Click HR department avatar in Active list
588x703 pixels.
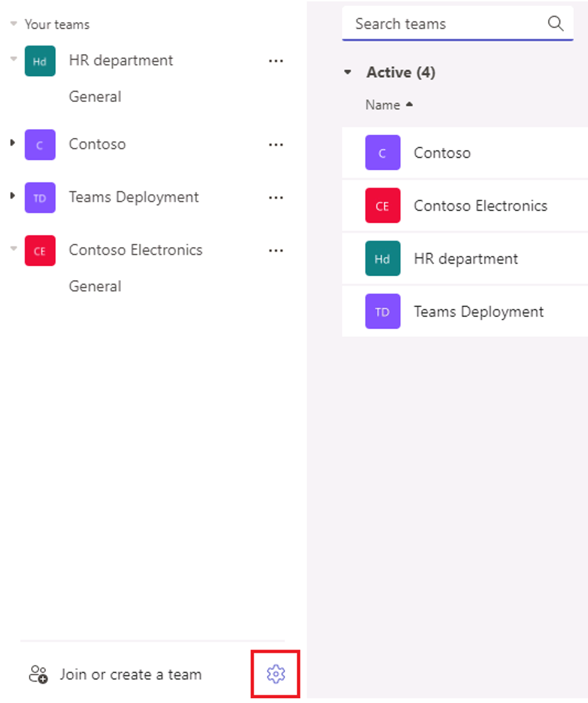[x=383, y=258]
